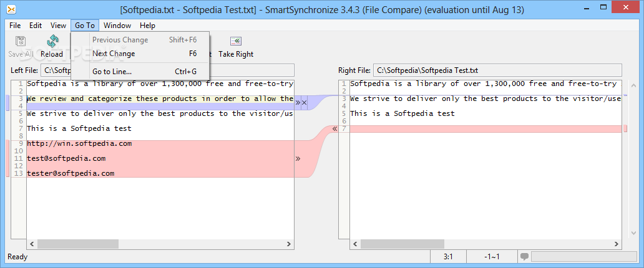Click the Right File path field
Screen dimensions: 644x268
tap(497, 70)
